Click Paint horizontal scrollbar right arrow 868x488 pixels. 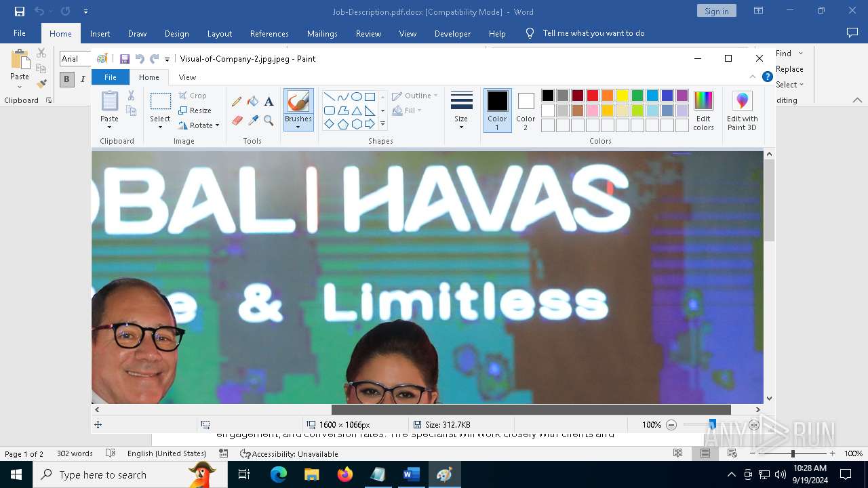pyautogui.click(x=757, y=409)
